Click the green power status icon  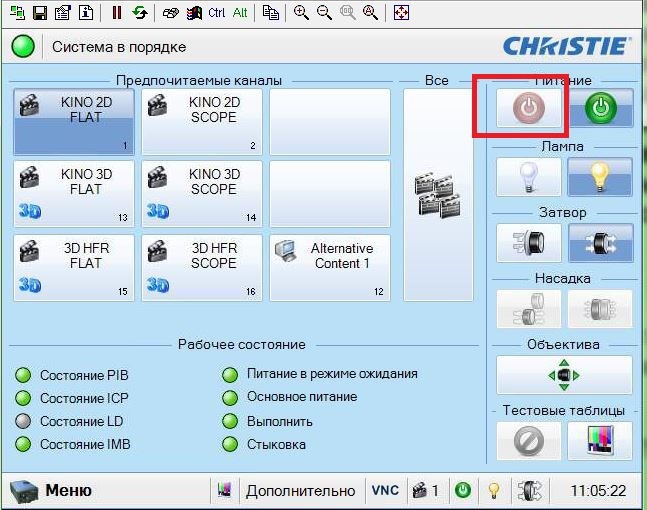click(463, 490)
